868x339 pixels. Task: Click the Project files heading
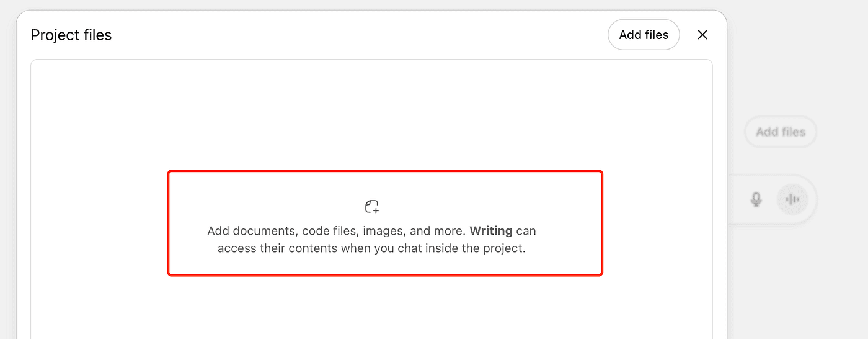click(71, 35)
